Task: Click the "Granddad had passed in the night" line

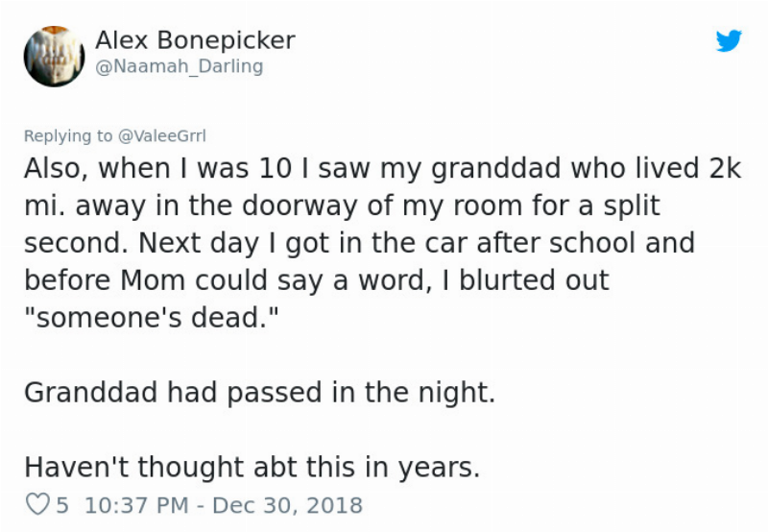Action: point(259,393)
